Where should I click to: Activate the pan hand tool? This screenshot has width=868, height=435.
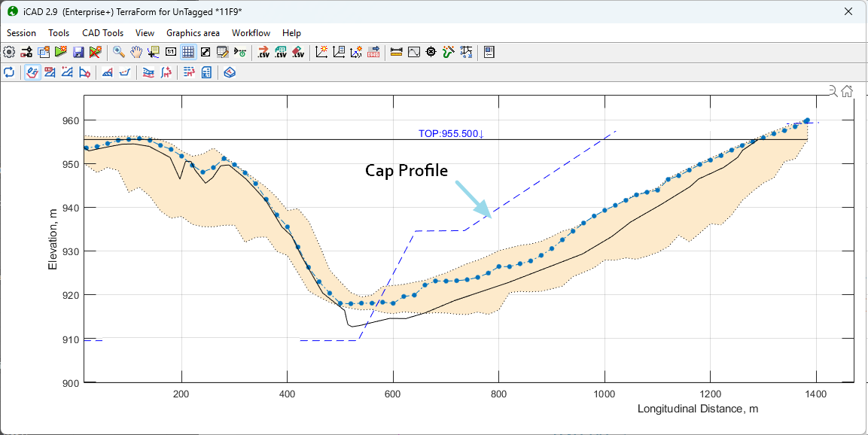point(136,53)
